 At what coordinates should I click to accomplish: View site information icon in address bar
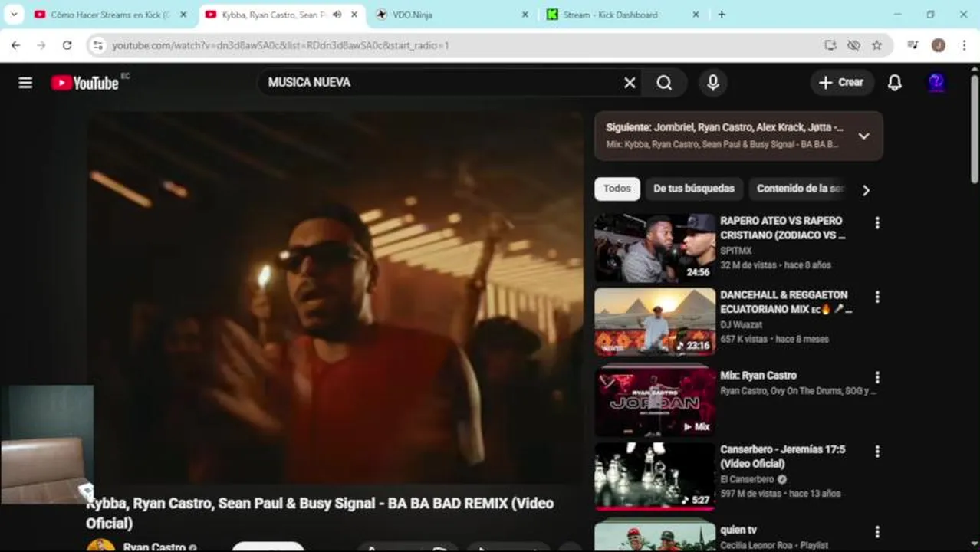tap(97, 45)
